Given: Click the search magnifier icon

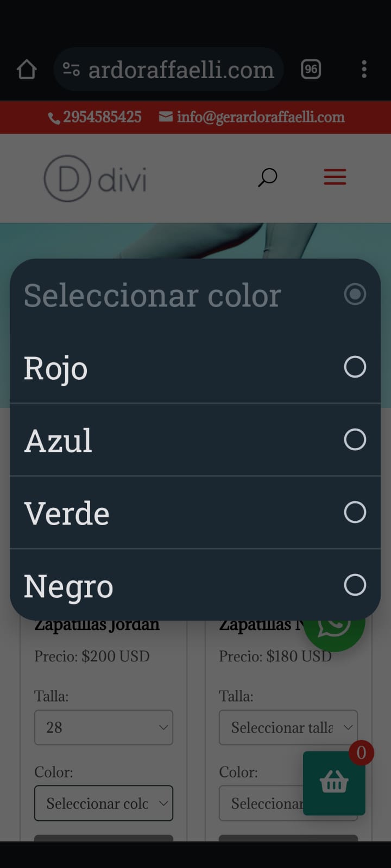Looking at the screenshot, I should (x=267, y=177).
